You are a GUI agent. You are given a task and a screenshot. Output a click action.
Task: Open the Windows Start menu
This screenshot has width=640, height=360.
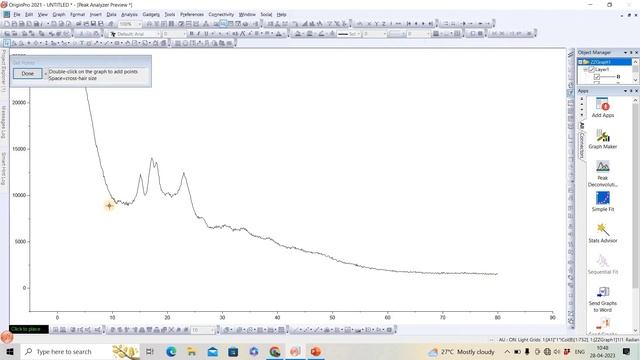[9, 351]
